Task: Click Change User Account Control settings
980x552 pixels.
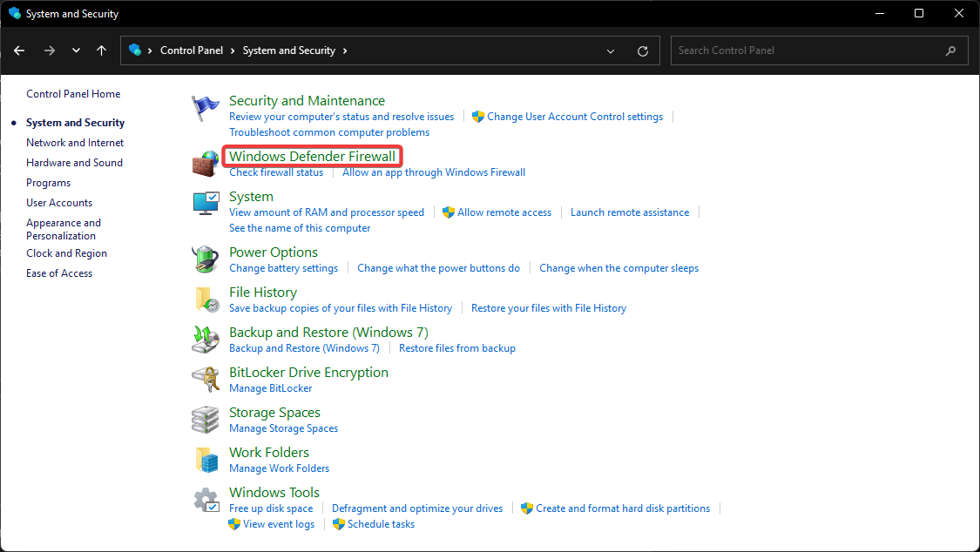Action: [x=575, y=117]
